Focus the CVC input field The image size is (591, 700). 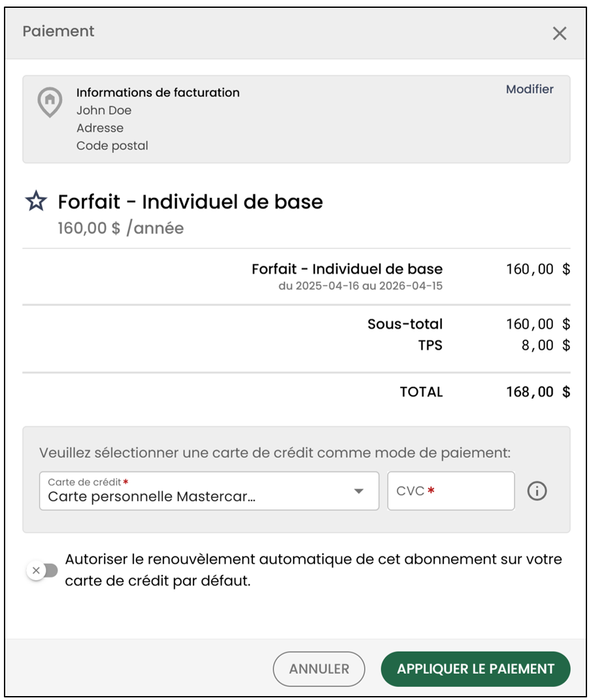[x=451, y=491]
